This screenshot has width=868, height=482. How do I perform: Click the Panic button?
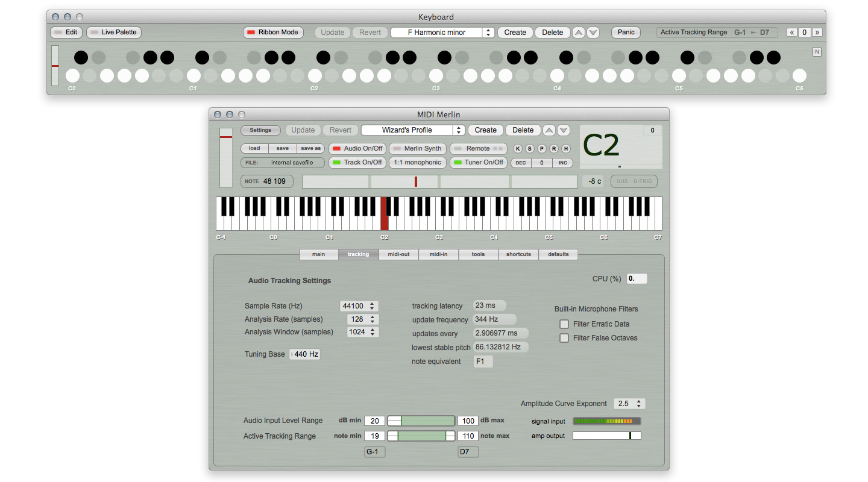coord(626,33)
